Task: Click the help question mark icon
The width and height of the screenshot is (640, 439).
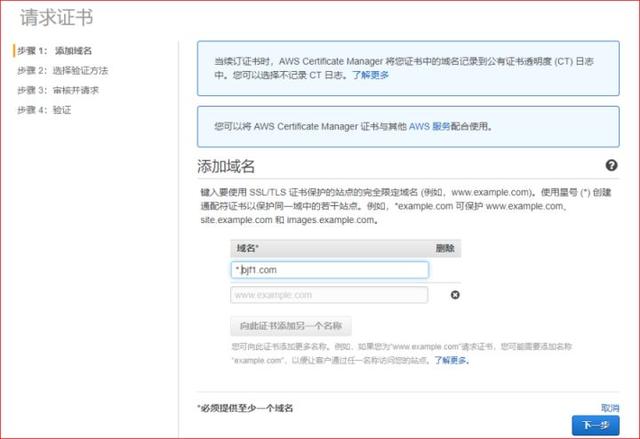Action: (611, 166)
